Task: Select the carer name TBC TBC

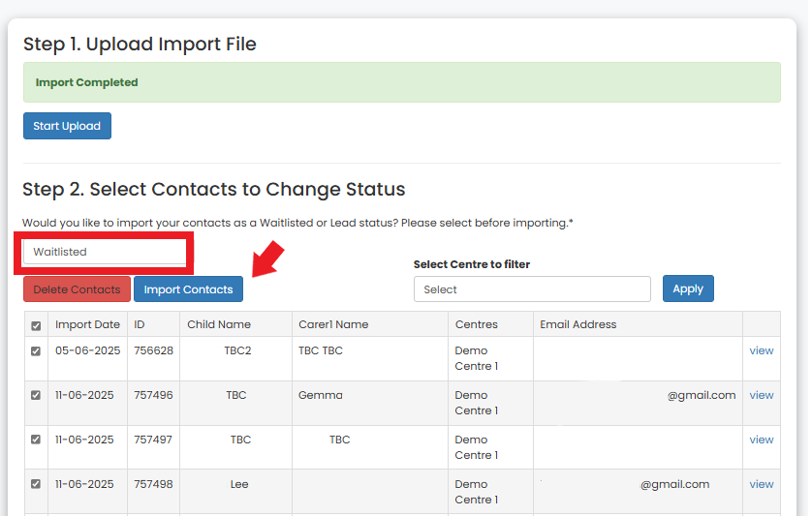Action: (x=321, y=350)
